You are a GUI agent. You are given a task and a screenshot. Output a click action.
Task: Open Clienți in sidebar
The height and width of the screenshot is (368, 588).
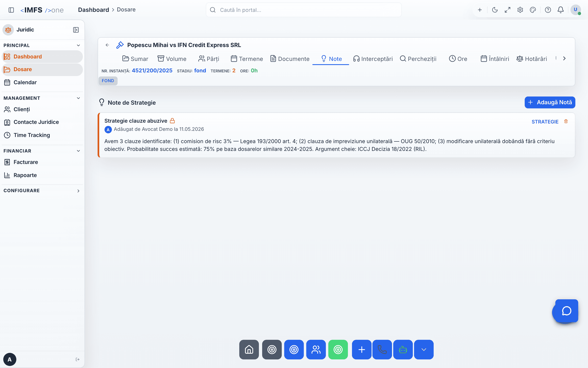click(42, 109)
